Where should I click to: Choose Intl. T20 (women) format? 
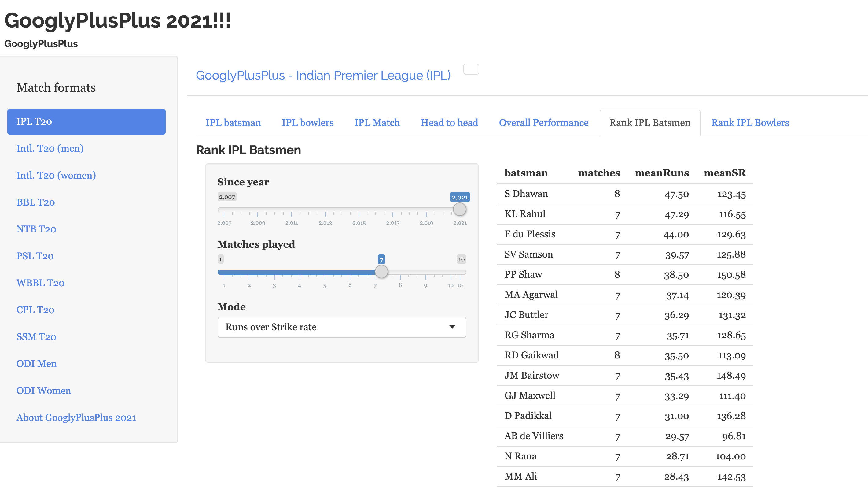click(56, 175)
